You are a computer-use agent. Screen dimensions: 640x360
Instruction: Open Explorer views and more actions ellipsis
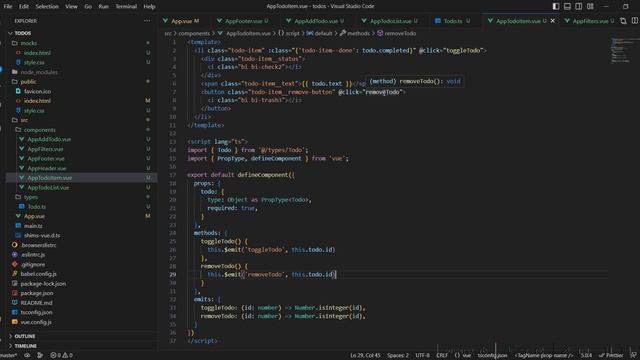[x=147, y=21]
